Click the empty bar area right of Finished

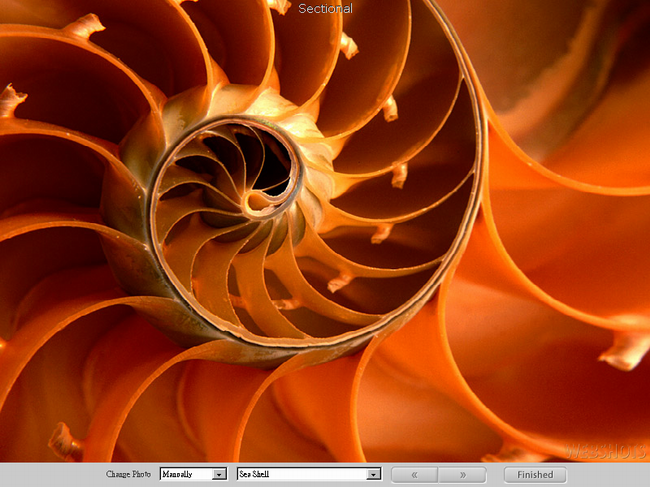pyautogui.click(x=610, y=475)
